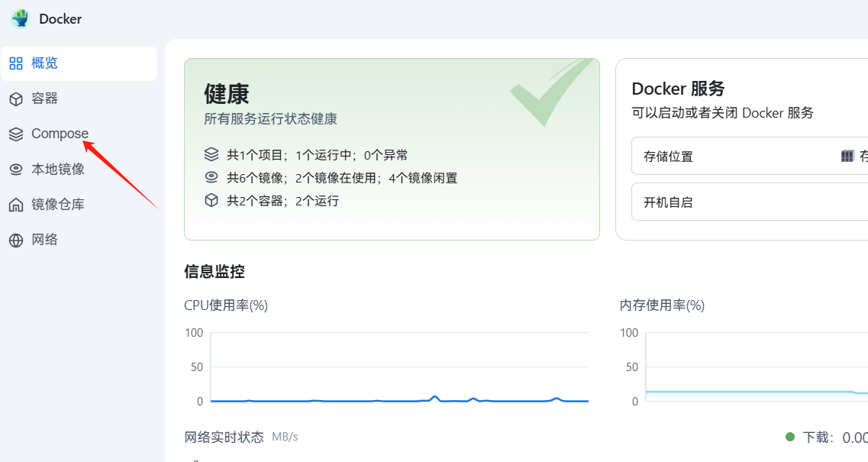Image resolution: width=868 pixels, height=462 pixels.
Task: Click the light blue memory usage line
Action: (x=757, y=393)
